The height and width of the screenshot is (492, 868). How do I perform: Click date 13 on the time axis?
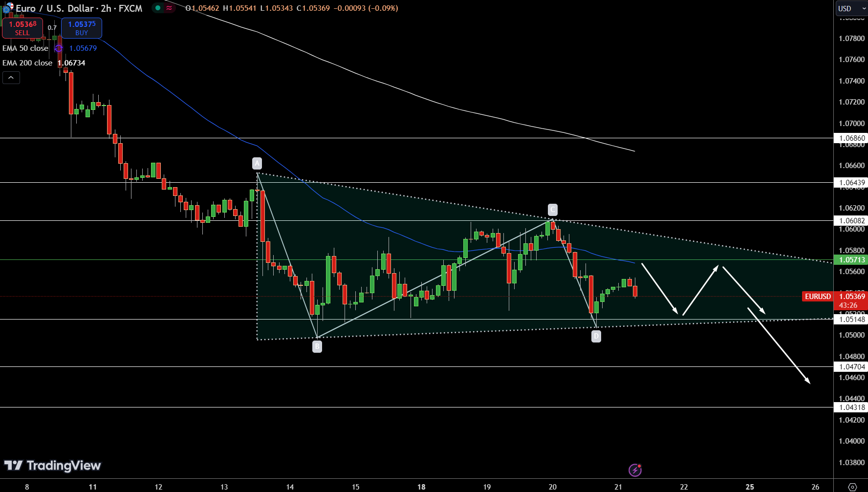(224, 487)
